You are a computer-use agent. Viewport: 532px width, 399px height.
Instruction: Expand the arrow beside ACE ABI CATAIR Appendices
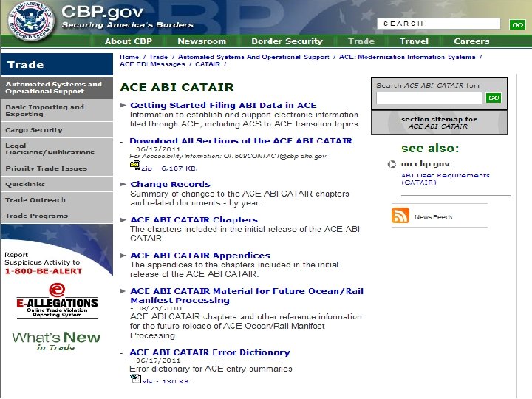pos(123,256)
